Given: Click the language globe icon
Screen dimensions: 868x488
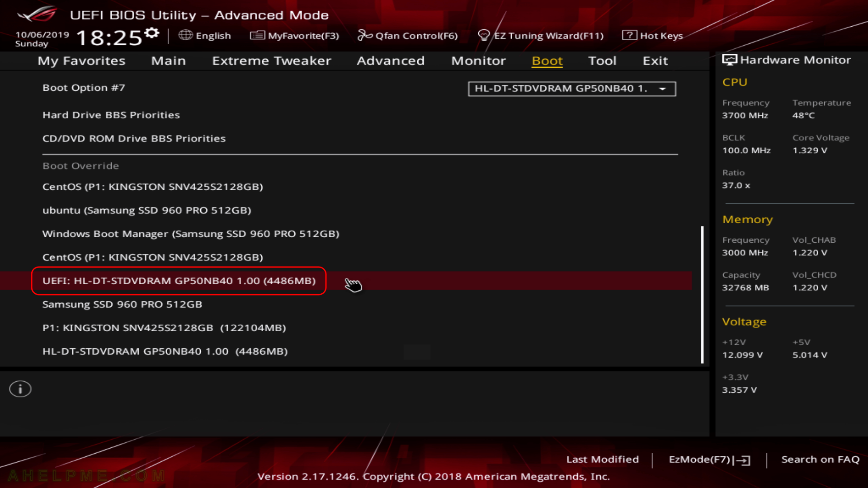Looking at the screenshot, I should click(185, 35).
